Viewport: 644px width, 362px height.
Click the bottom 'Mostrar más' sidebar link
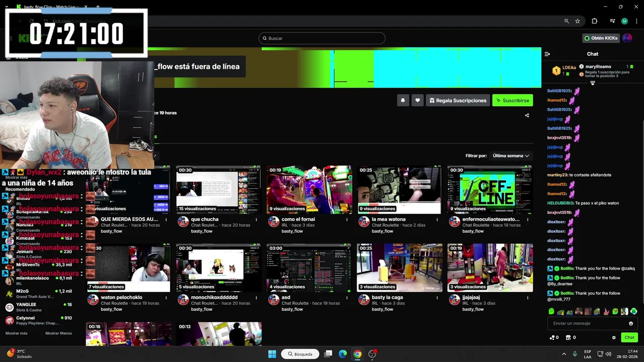coord(17,333)
